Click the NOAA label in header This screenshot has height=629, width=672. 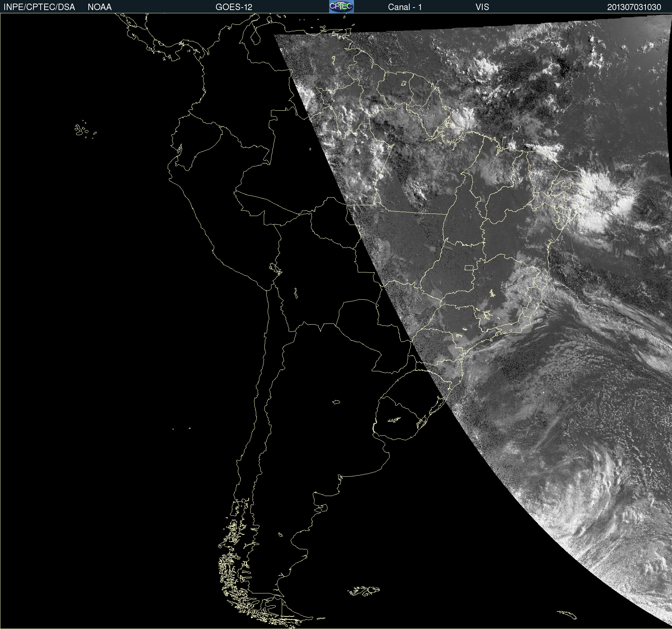[100, 7]
